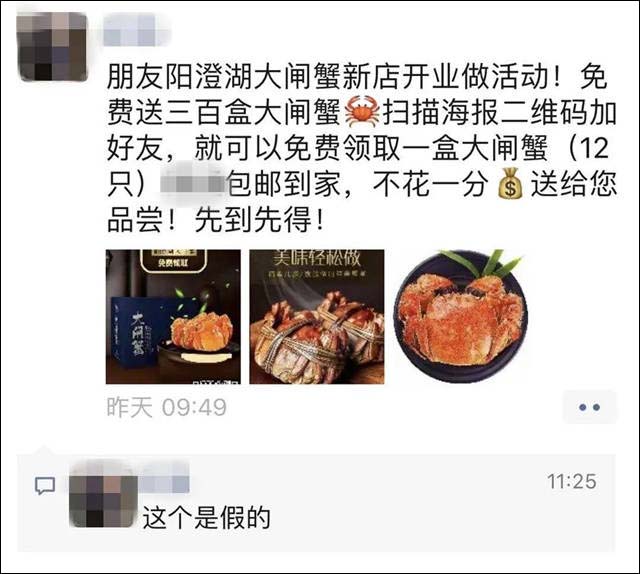The image size is (640, 574).
Task: Click the commenter's blurred nickname
Action: click(x=164, y=476)
